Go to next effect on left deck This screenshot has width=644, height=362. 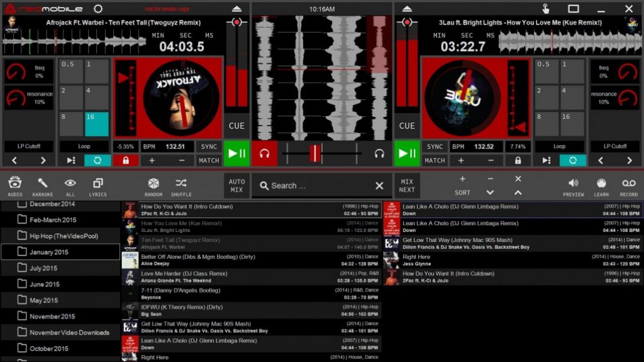(x=43, y=160)
